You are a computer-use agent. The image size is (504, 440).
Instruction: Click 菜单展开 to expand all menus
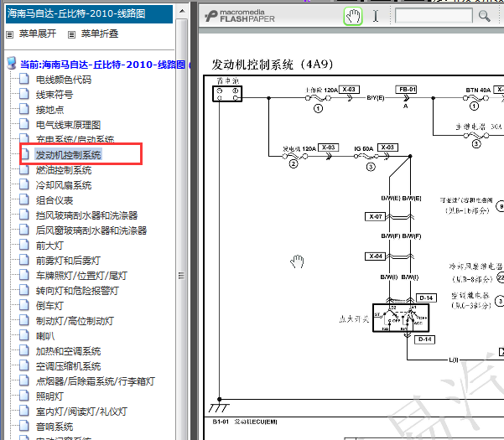click(x=38, y=34)
